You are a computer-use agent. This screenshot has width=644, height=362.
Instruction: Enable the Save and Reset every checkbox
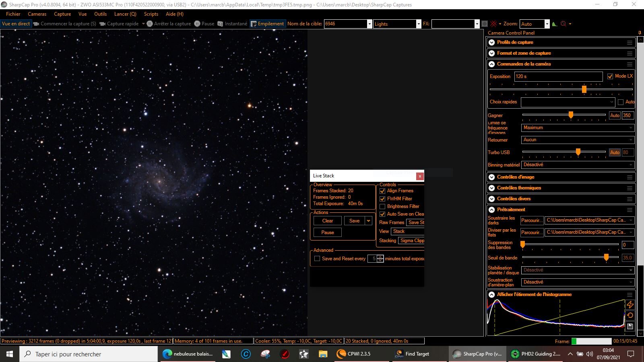click(x=317, y=259)
